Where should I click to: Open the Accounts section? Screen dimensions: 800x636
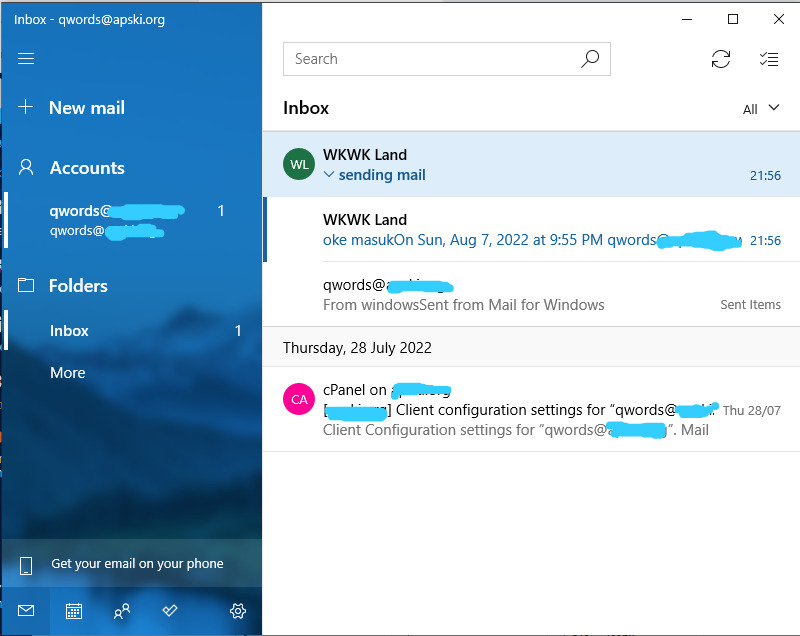pyautogui.click(x=86, y=168)
